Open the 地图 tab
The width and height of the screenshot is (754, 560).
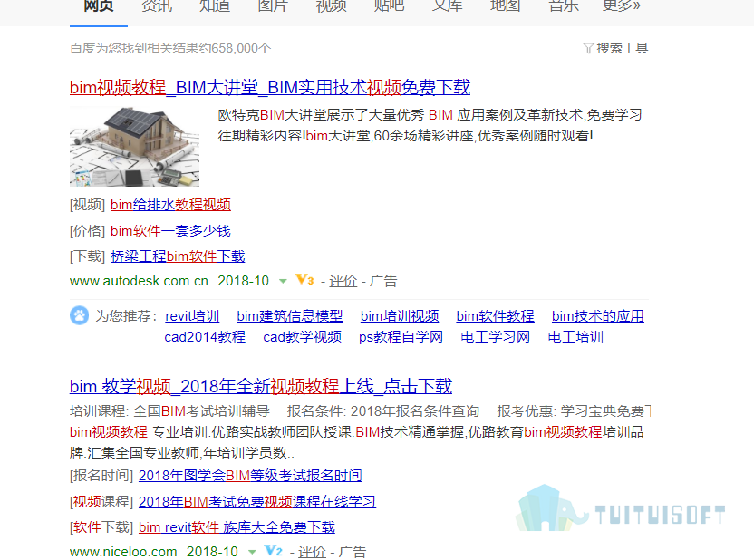[x=506, y=6]
